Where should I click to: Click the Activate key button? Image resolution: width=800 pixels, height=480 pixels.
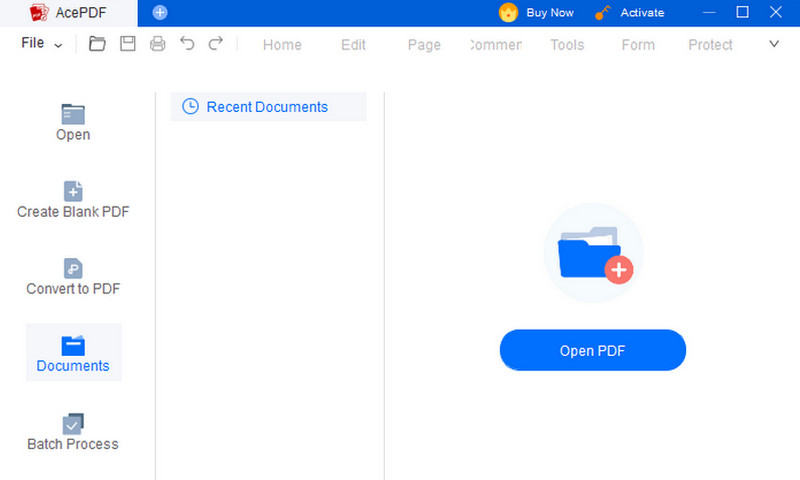click(x=630, y=13)
